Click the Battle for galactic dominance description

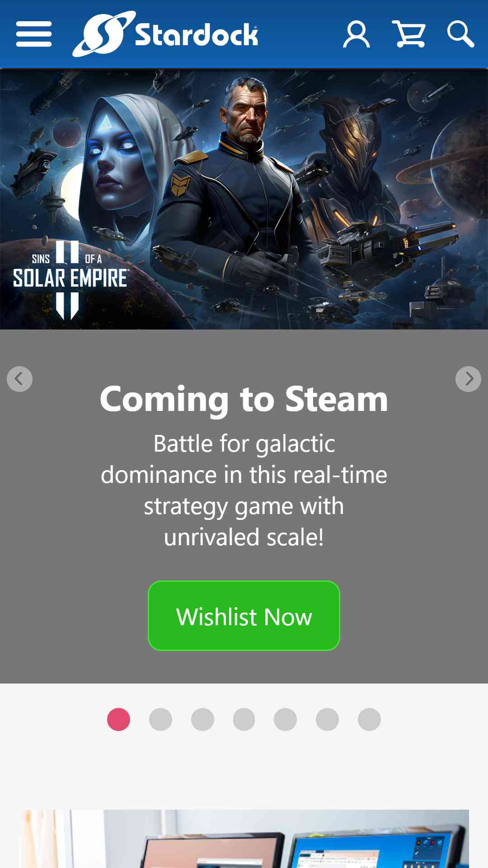(x=244, y=490)
